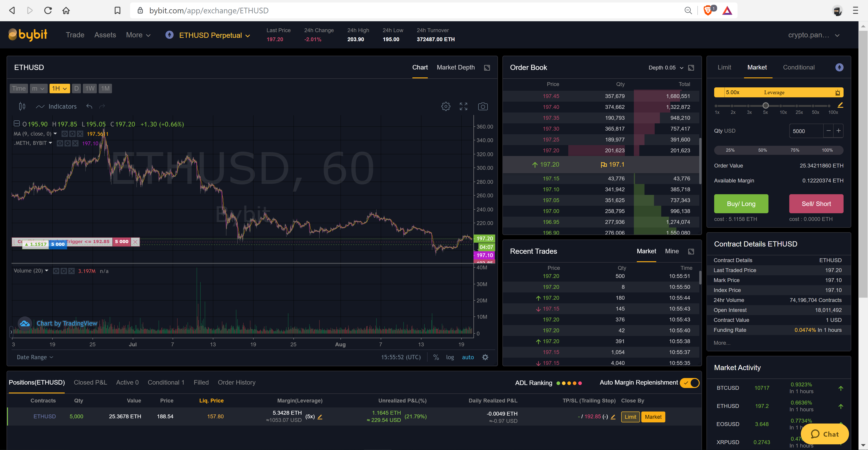Switch the chart to fullscreen mode
This screenshot has height=450, width=868.
tap(463, 107)
